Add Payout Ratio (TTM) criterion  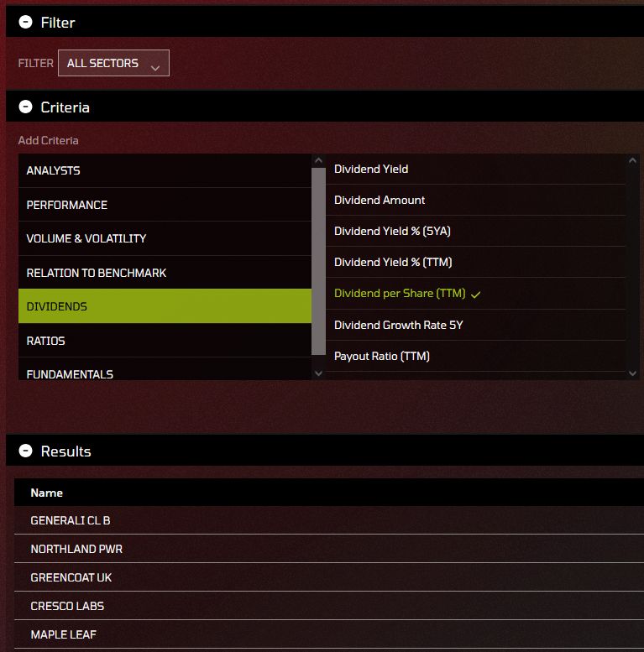click(x=382, y=356)
